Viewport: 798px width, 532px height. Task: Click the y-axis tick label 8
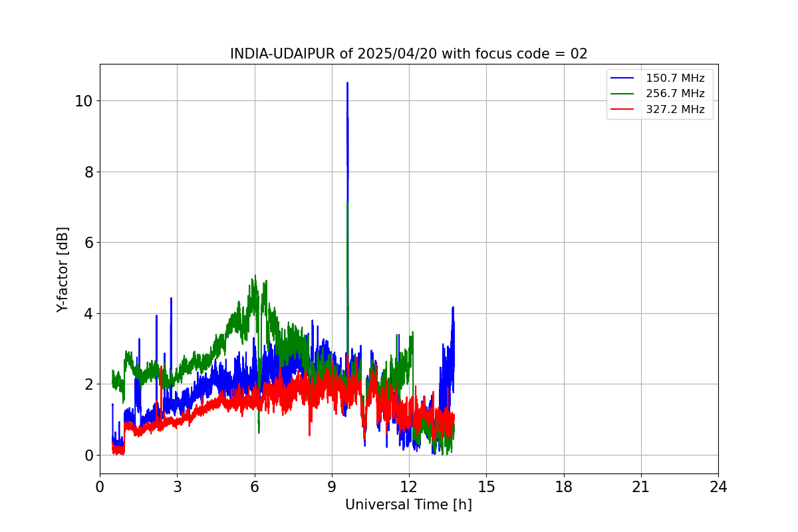tap(88, 172)
